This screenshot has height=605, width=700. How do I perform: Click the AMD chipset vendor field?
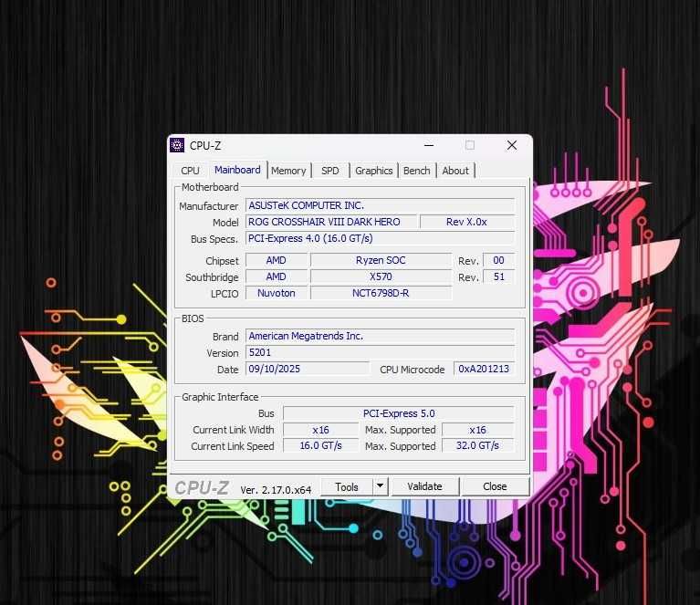pyautogui.click(x=277, y=260)
